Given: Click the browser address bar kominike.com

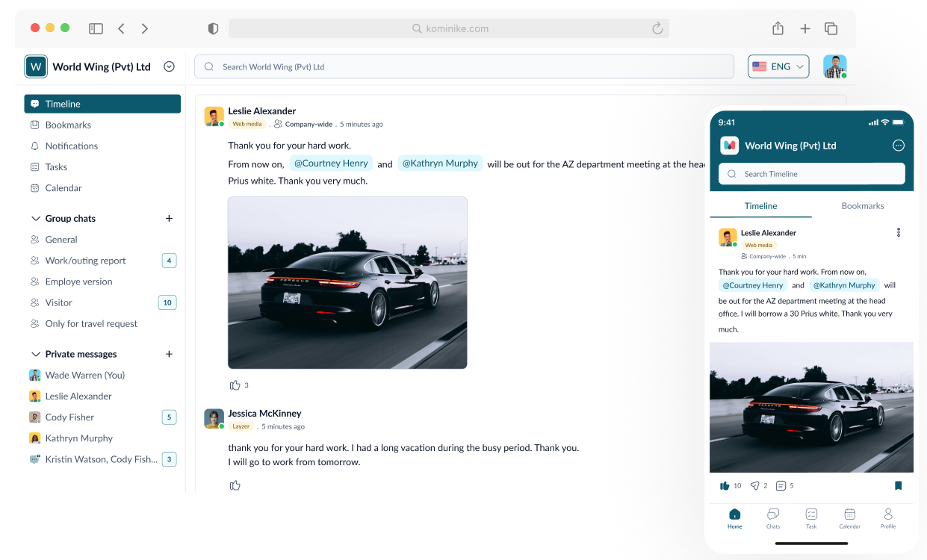Looking at the screenshot, I should pyautogui.click(x=449, y=28).
